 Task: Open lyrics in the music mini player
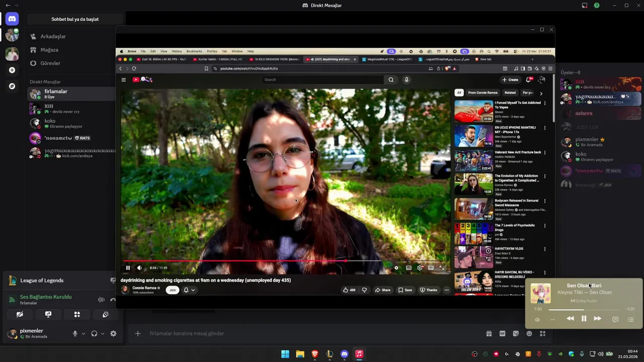(615, 319)
